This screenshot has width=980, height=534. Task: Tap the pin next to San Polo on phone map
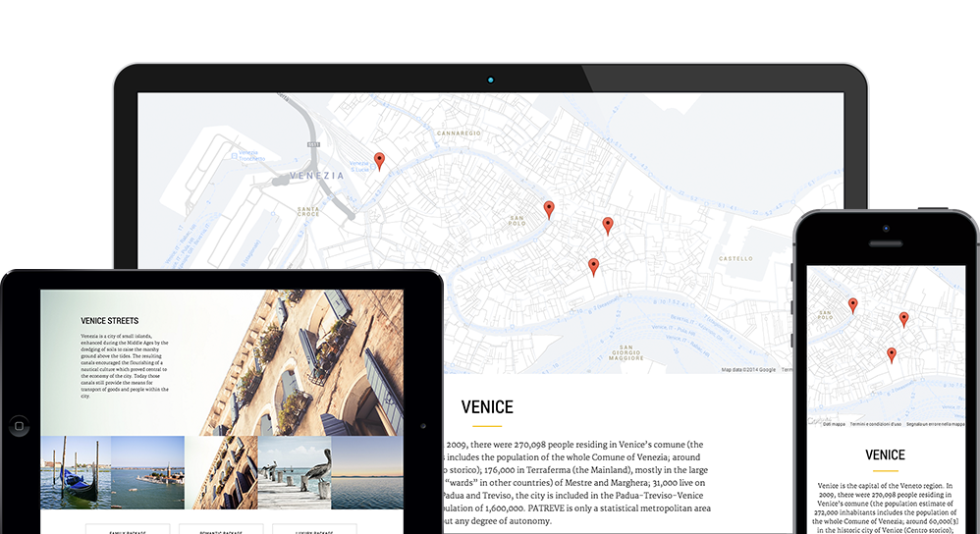coord(852,305)
